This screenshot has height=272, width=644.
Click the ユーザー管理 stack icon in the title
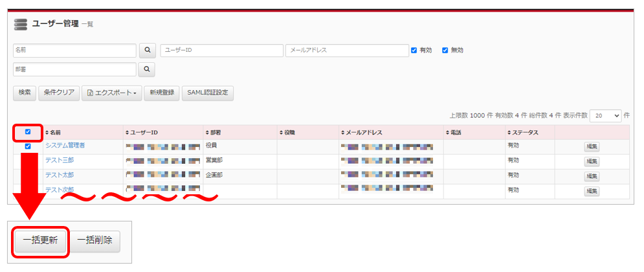21,25
